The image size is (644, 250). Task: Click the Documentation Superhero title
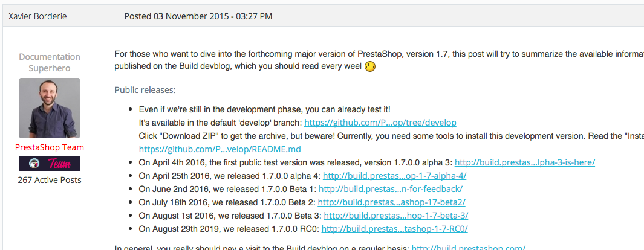[50, 62]
